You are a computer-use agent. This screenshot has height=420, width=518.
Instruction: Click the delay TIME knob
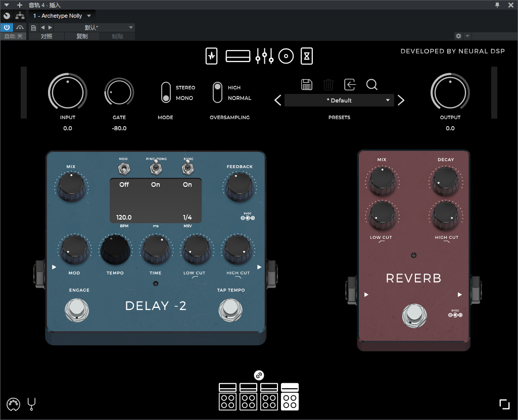pyautogui.click(x=156, y=249)
